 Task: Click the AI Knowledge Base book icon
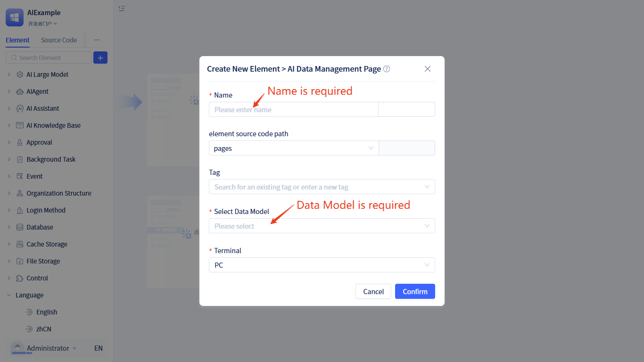point(20,125)
